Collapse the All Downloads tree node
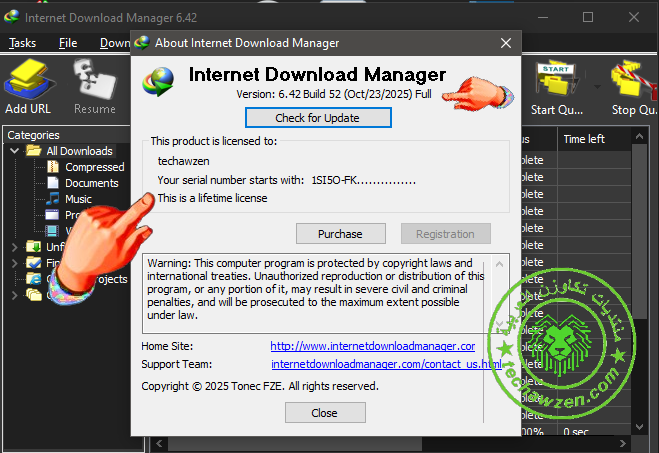The image size is (659, 453). (x=14, y=150)
